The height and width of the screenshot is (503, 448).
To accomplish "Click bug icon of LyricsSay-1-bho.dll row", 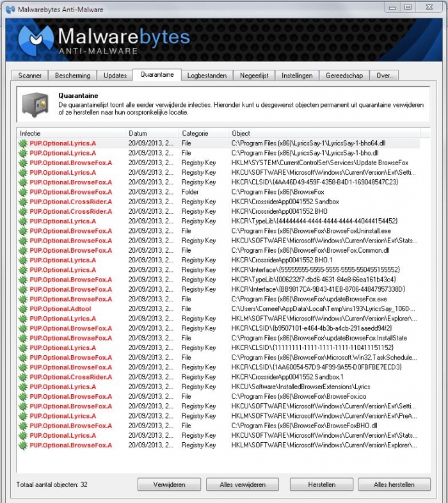I will coord(23,153).
